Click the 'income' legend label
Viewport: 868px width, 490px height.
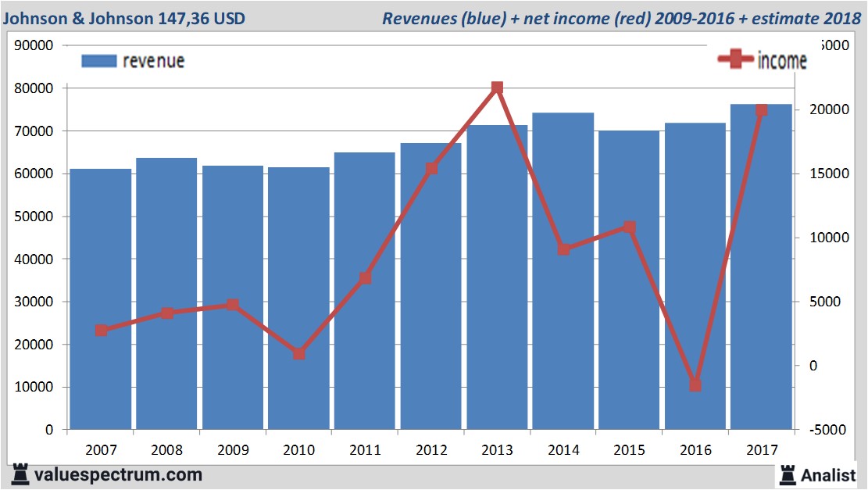[781, 60]
